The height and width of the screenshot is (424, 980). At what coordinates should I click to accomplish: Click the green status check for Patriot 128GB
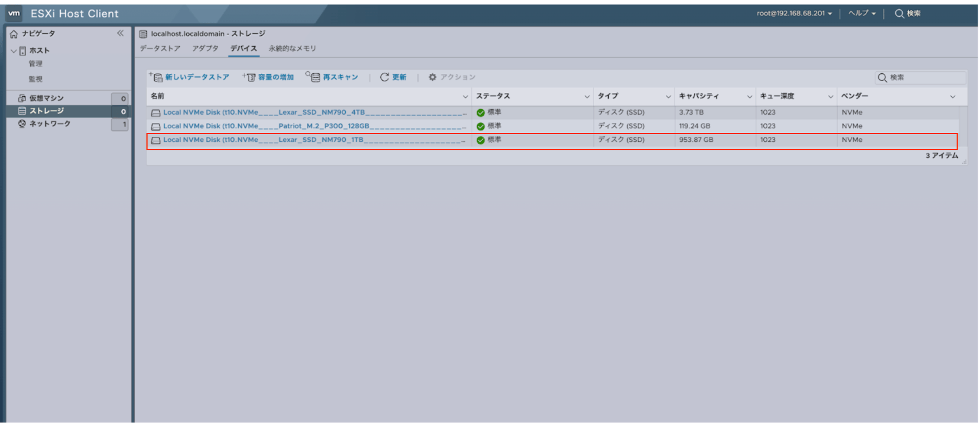coord(481,126)
